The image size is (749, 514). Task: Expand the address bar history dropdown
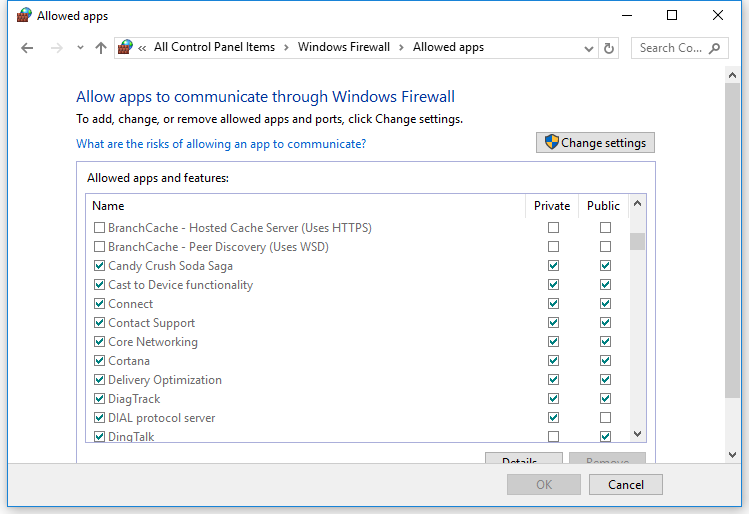(x=588, y=48)
